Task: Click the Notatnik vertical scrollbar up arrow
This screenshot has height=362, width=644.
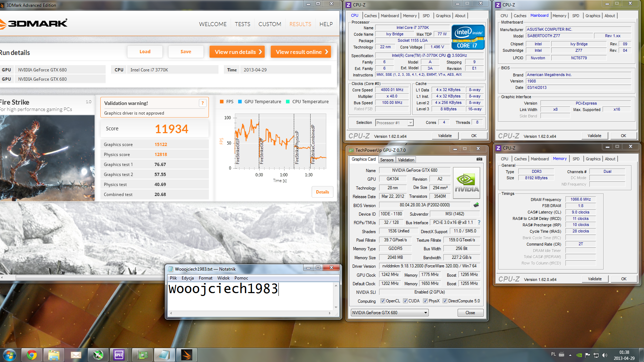Action: pyautogui.click(x=336, y=286)
